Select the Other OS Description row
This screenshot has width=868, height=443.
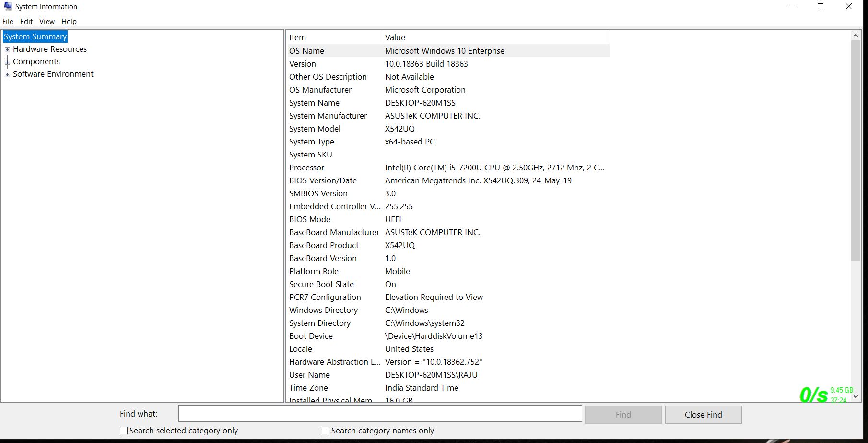[x=448, y=77]
